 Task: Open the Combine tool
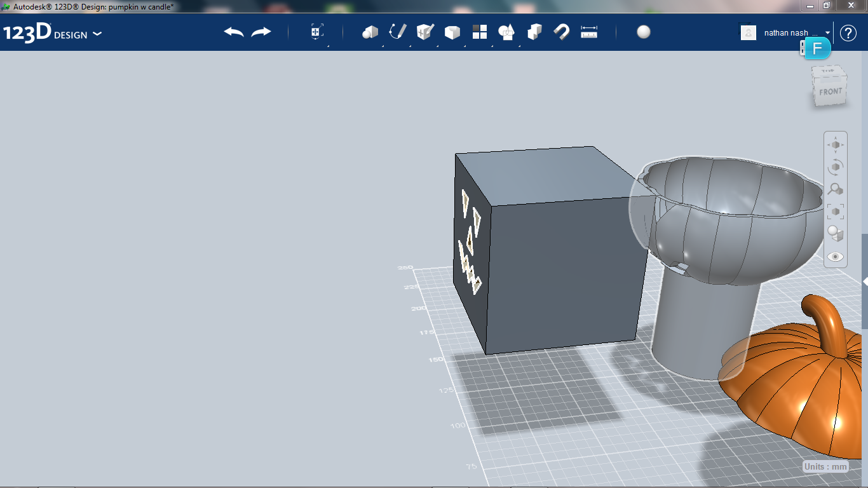[534, 32]
